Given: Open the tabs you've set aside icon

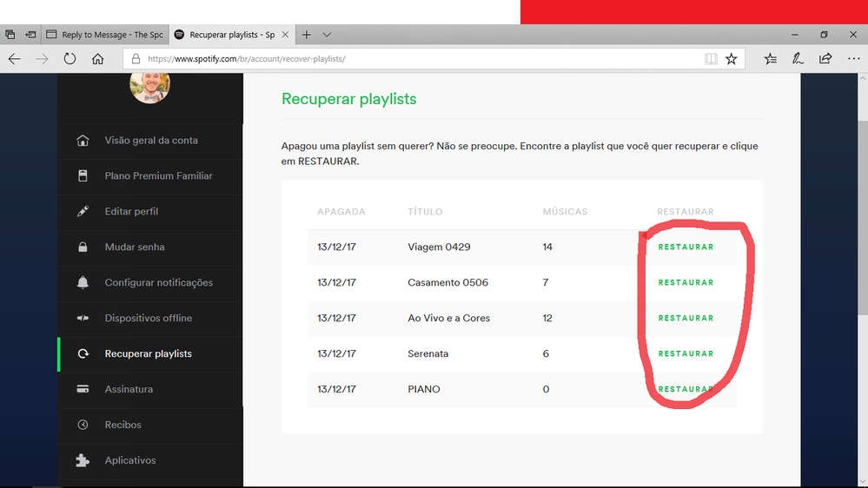Looking at the screenshot, I should pos(10,35).
